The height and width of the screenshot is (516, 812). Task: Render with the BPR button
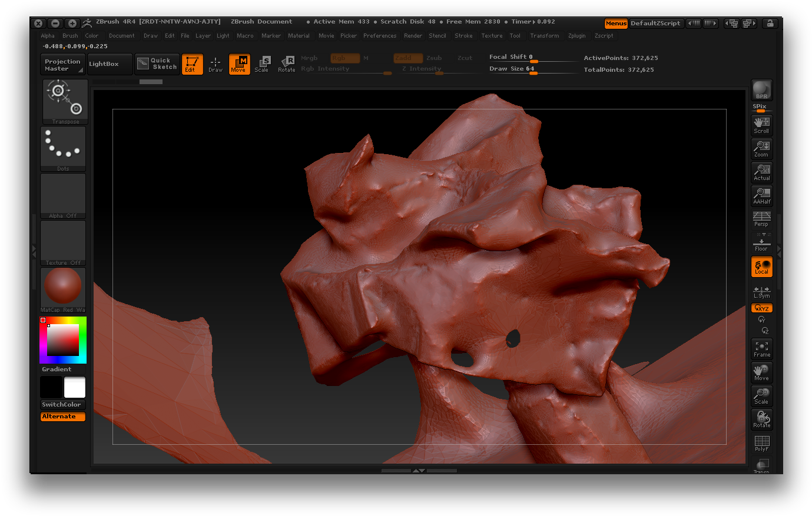[762, 90]
